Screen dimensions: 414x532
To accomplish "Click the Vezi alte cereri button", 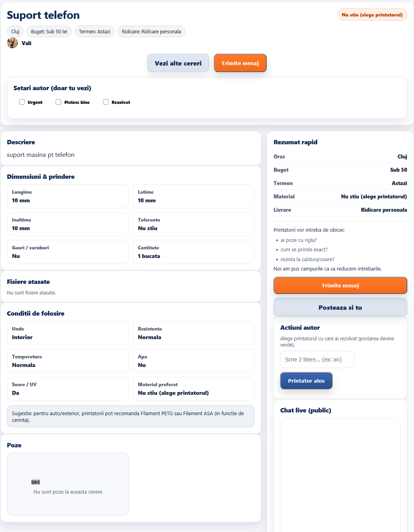I will pyautogui.click(x=178, y=63).
